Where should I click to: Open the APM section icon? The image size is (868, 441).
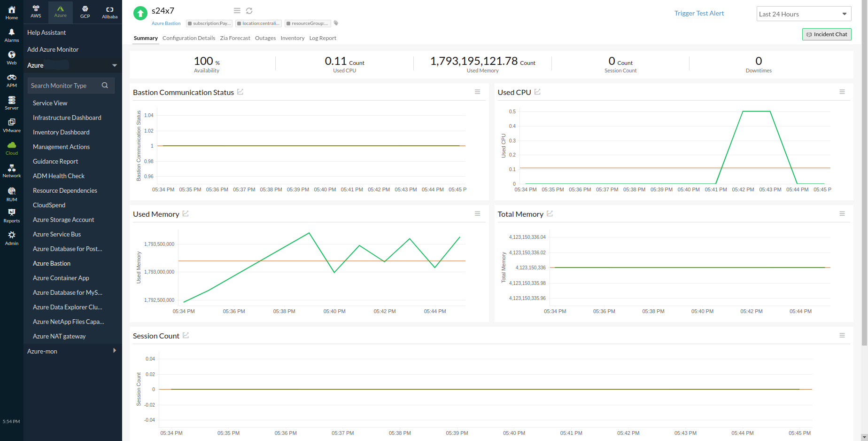click(x=12, y=77)
